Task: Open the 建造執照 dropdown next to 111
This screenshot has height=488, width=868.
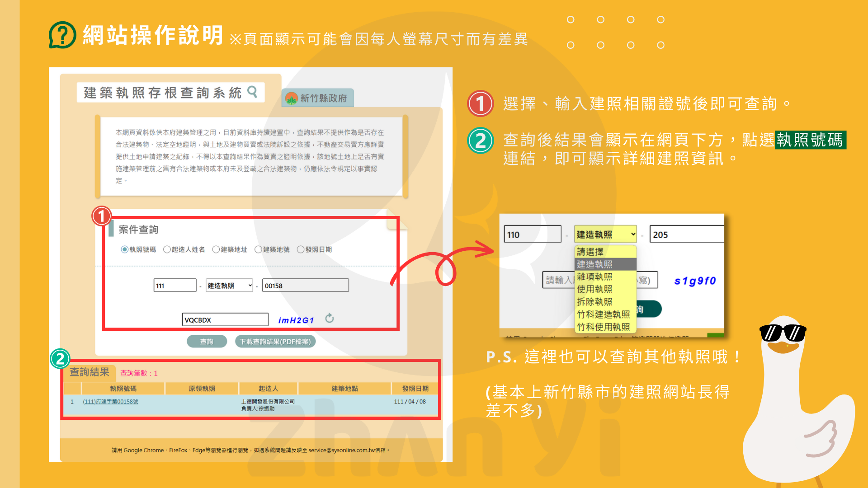Action: pos(229,286)
